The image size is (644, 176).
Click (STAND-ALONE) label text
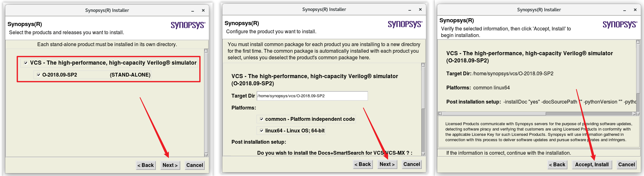[130, 75]
